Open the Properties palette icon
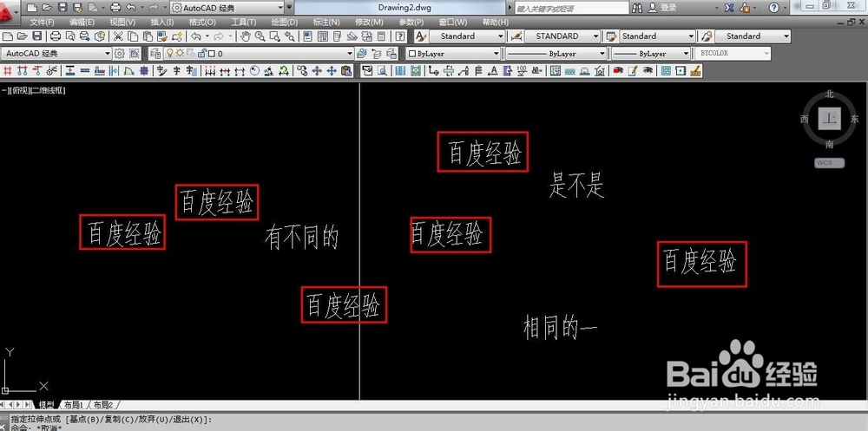 point(307,36)
